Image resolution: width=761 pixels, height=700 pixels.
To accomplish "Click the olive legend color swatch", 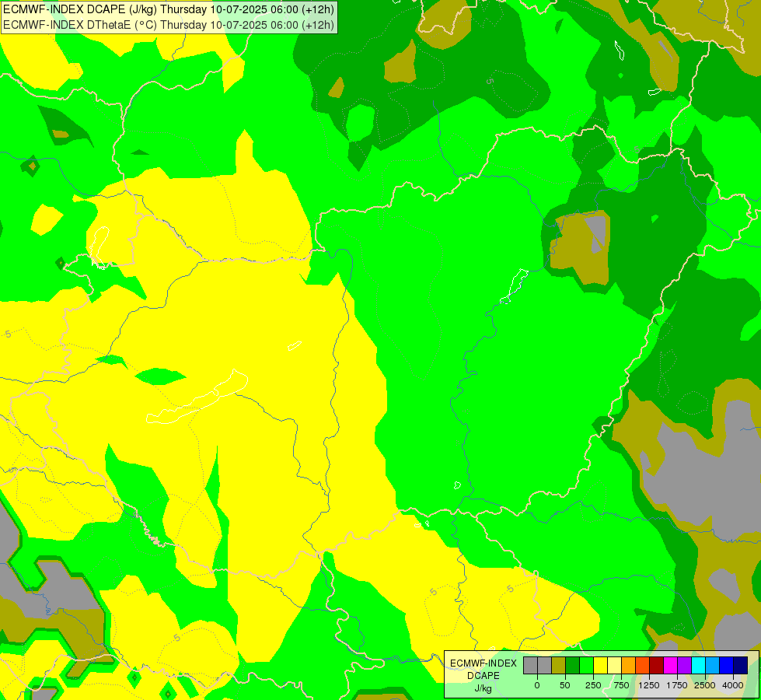I will tap(559, 665).
